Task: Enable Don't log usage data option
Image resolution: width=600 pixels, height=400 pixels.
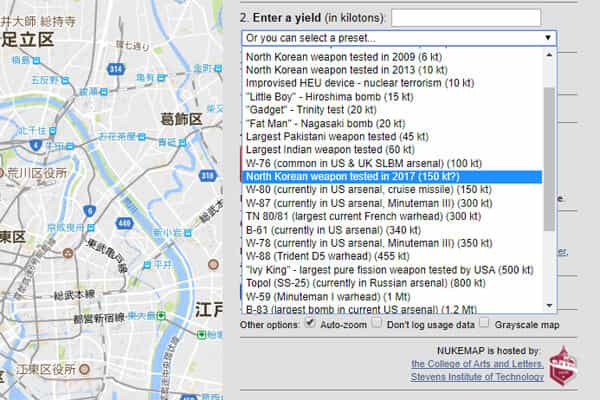Action: pos(378,323)
